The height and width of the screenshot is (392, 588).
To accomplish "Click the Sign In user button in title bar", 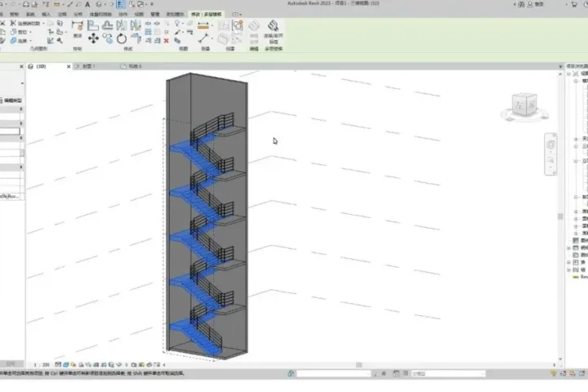I will pos(535,4).
